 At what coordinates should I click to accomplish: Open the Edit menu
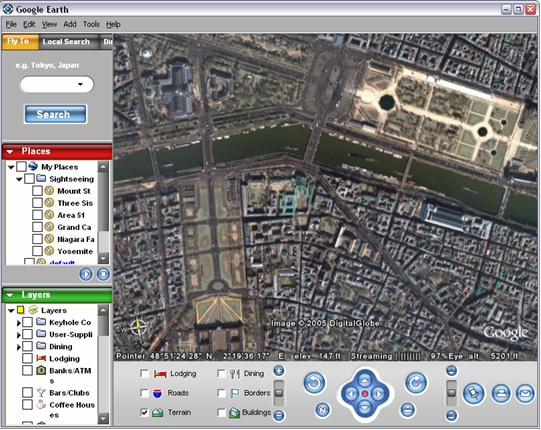(x=29, y=25)
